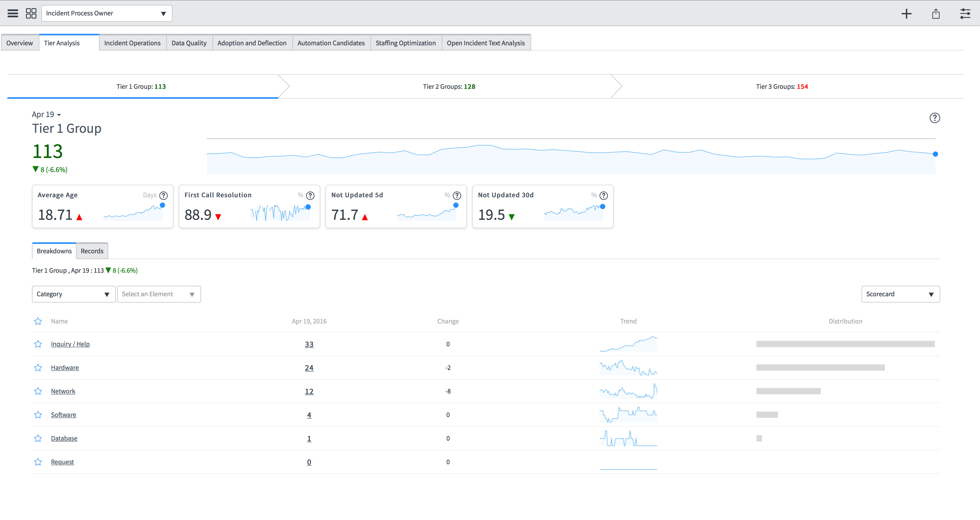Open the Incident Process Owner dropdown
Image resolution: width=980 pixels, height=520 pixels.
[107, 13]
